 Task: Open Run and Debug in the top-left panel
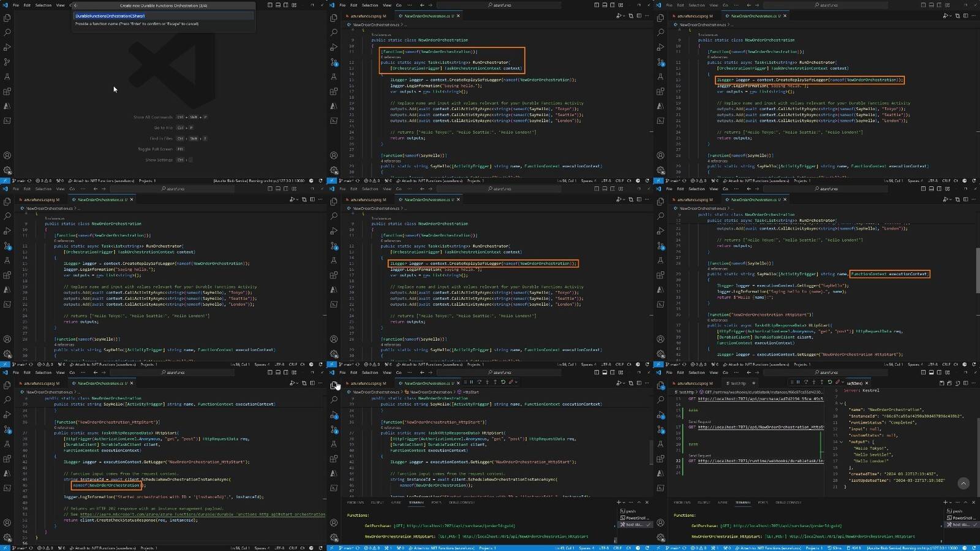7,47
